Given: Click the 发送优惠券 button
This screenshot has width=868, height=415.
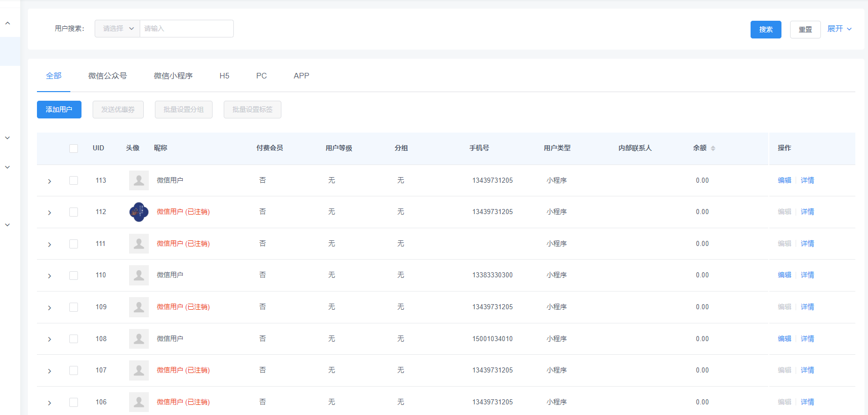Looking at the screenshot, I should pyautogui.click(x=118, y=109).
